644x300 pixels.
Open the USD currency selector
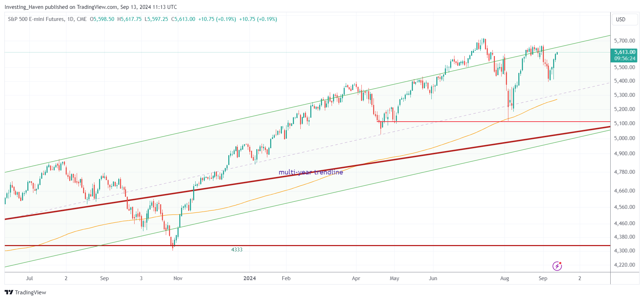coord(624,20)
